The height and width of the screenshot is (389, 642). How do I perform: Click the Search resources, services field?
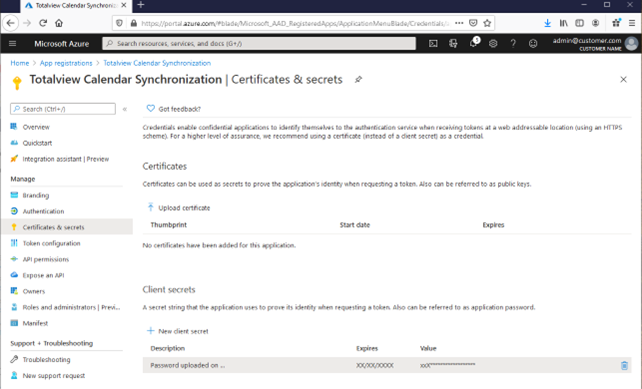click(x=259, y=43)
